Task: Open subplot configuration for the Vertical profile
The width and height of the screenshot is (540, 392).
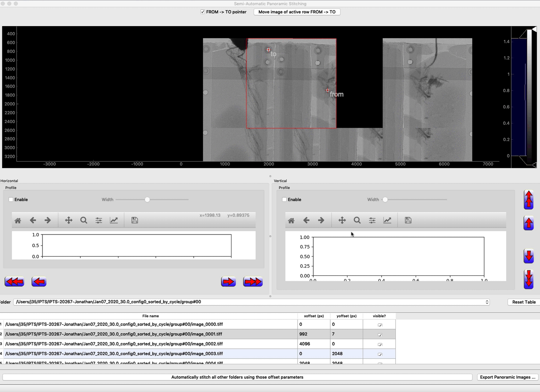Action: (372, 220)
